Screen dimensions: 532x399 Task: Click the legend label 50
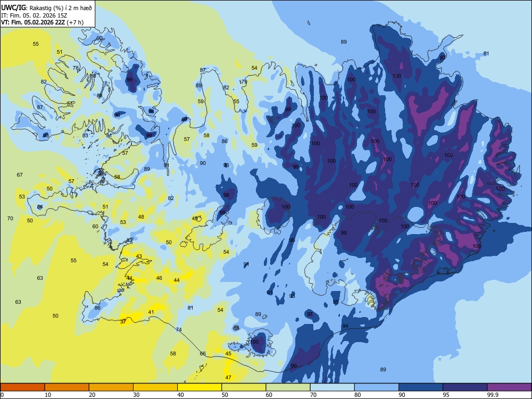point(225,395)
